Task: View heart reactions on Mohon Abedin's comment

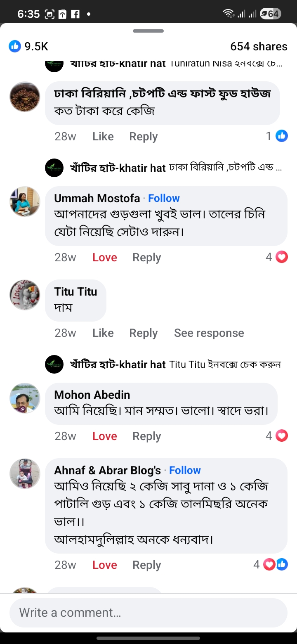Action: pyautogui.click(x=281, y=436)
